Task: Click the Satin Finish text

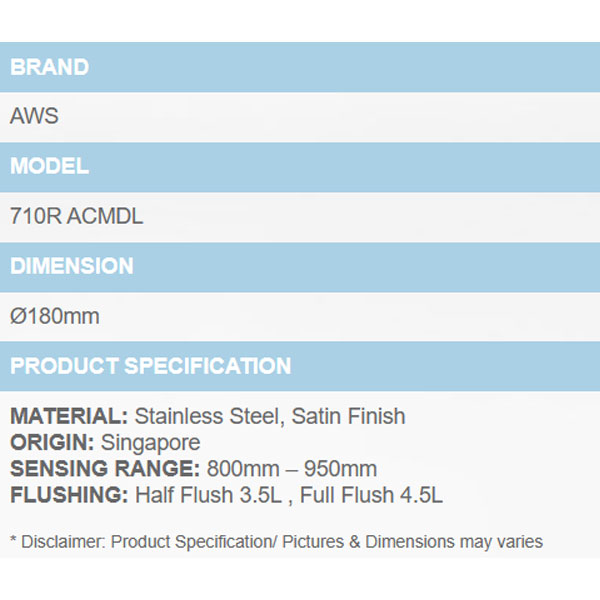Action: pyautogui.click(x=348, y=416)
